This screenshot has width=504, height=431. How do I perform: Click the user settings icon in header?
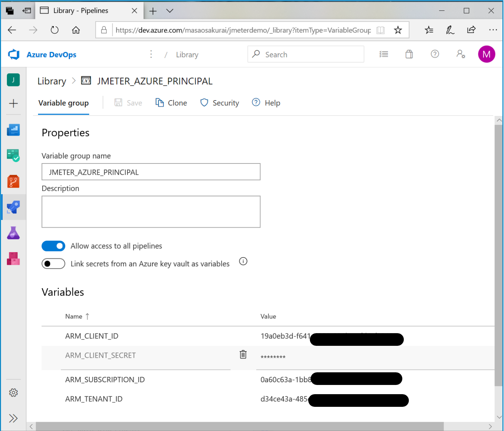coord(461,54)
